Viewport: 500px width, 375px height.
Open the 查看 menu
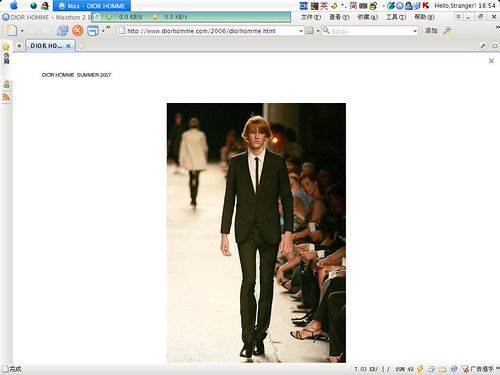(339, 17)
